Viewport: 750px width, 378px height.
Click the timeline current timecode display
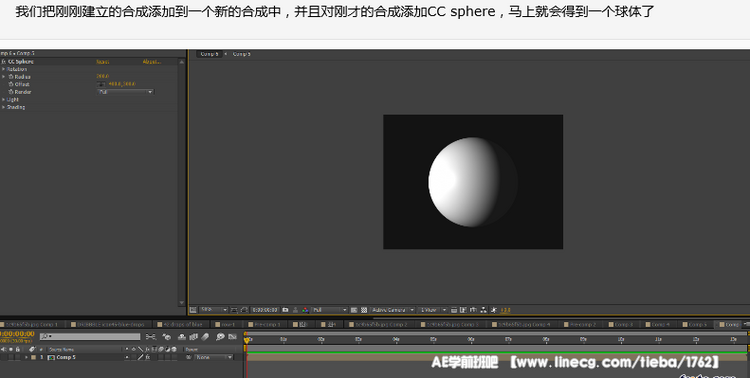(x=17, y=334)
